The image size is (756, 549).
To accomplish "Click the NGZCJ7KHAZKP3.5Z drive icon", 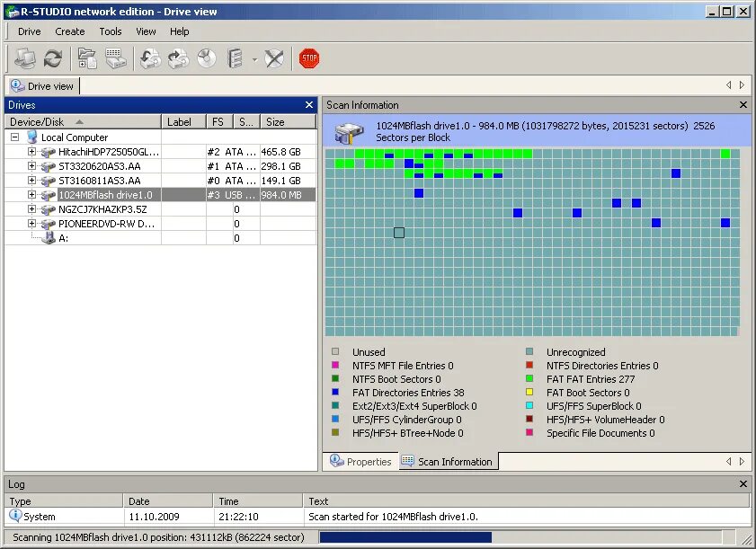I will (49, 210).
